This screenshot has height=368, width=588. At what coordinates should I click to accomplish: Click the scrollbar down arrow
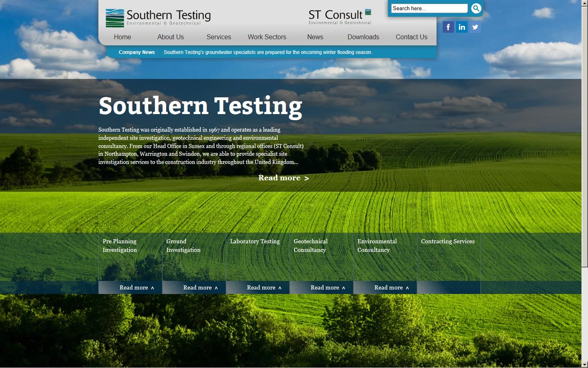(x=584, y=364)
